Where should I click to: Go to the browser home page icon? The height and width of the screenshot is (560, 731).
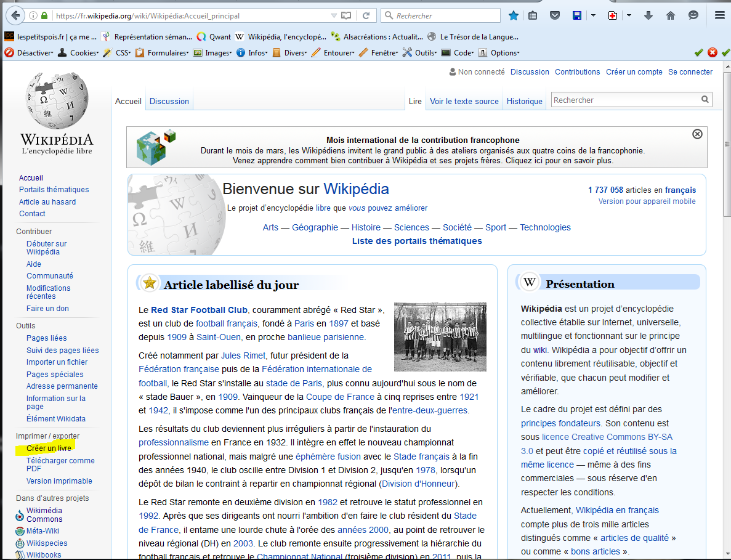point(671,15)
